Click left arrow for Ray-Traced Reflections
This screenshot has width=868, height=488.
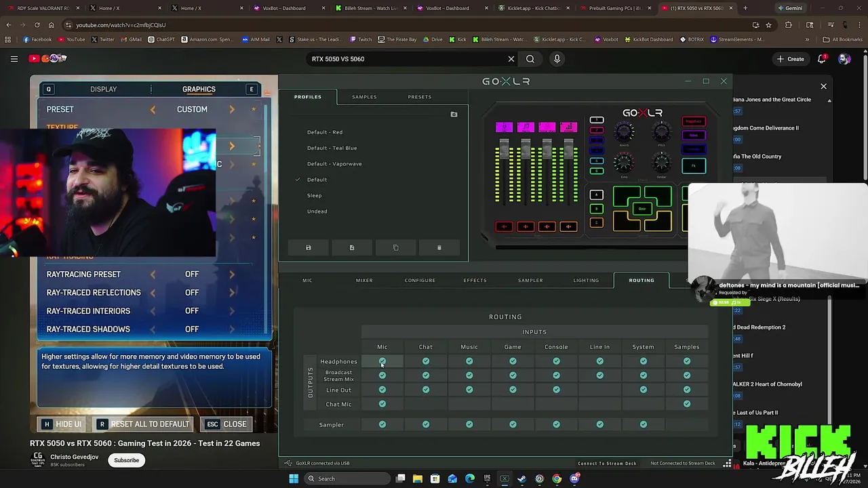point(153,293)
